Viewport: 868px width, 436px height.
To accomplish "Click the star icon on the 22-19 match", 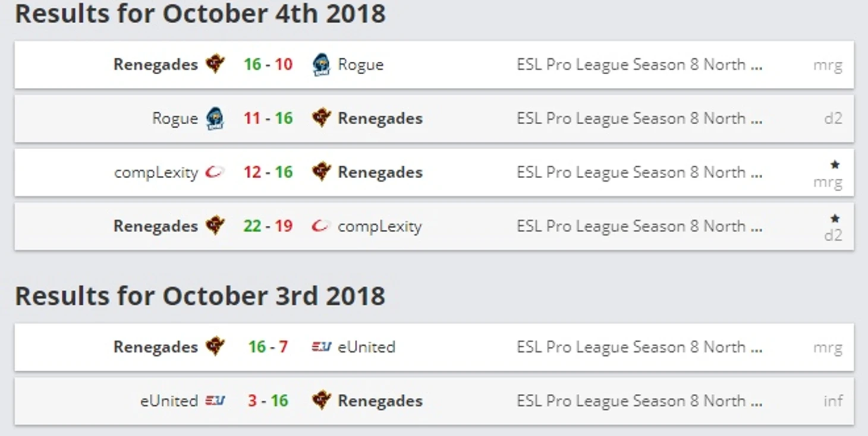I will coord(835,219).
